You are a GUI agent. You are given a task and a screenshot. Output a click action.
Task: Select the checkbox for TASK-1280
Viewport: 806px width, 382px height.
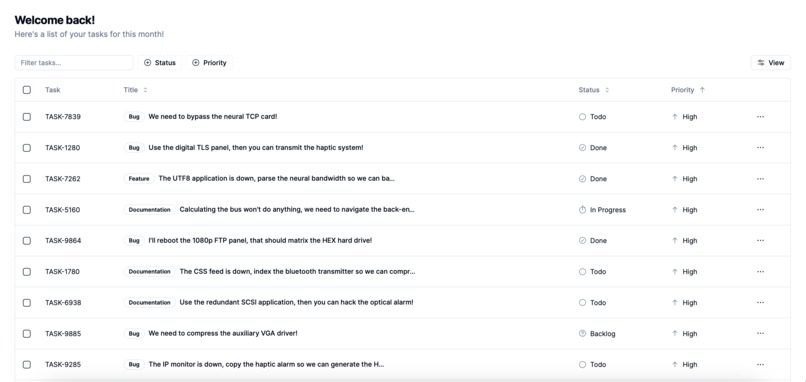point(27,148)
